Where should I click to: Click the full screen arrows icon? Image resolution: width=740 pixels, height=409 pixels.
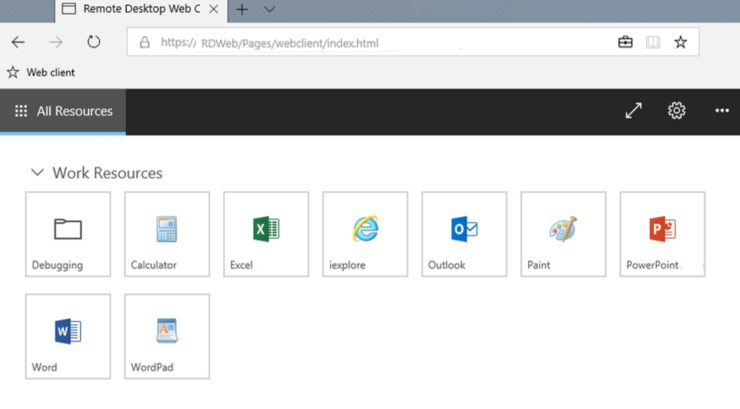click(x=633, y=111)
